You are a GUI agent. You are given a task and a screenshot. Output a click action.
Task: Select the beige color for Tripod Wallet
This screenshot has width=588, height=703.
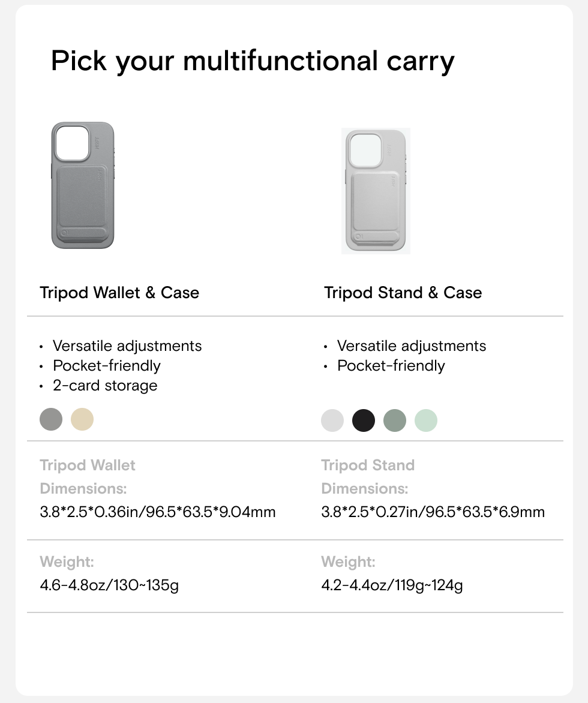[82, 419]
